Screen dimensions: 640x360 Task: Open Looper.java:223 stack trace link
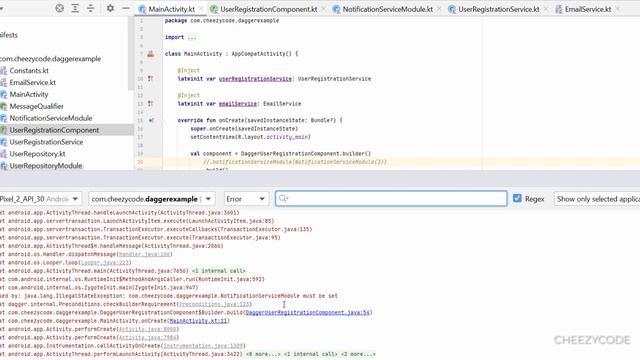(104, 263)
